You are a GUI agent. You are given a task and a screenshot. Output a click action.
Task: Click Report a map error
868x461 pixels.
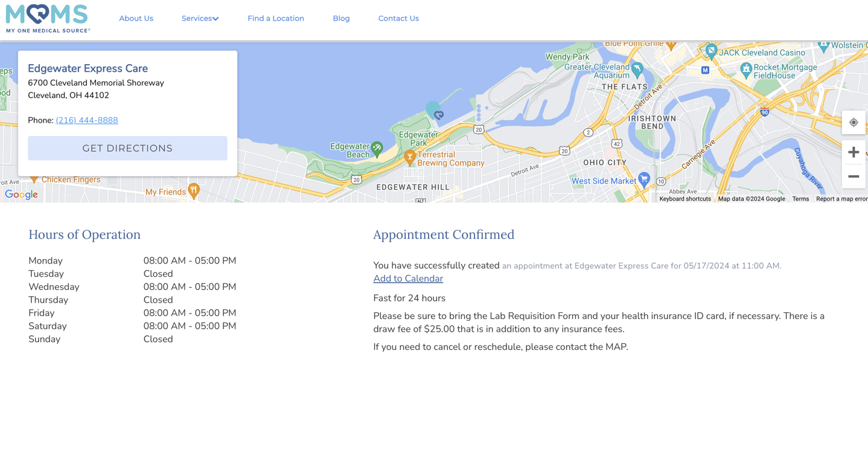point(841,198)
